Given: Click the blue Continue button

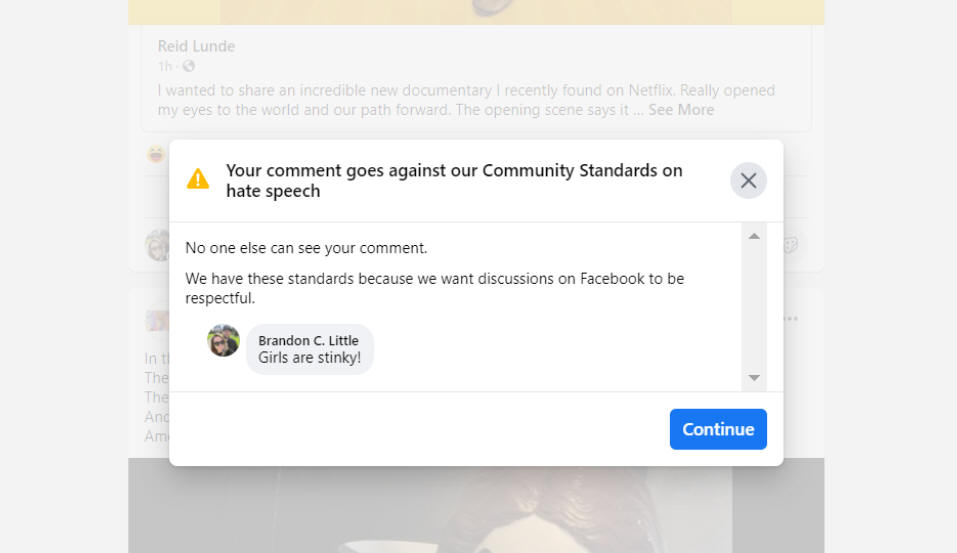Looking at the screenshot, I should (x=718, y=429).
